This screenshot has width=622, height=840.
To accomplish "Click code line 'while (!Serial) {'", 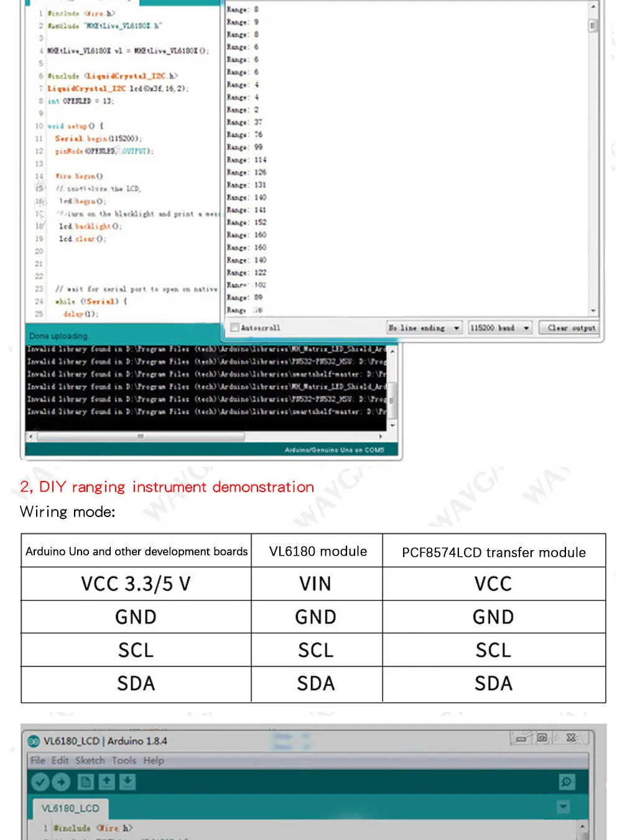I will point(91,301).
